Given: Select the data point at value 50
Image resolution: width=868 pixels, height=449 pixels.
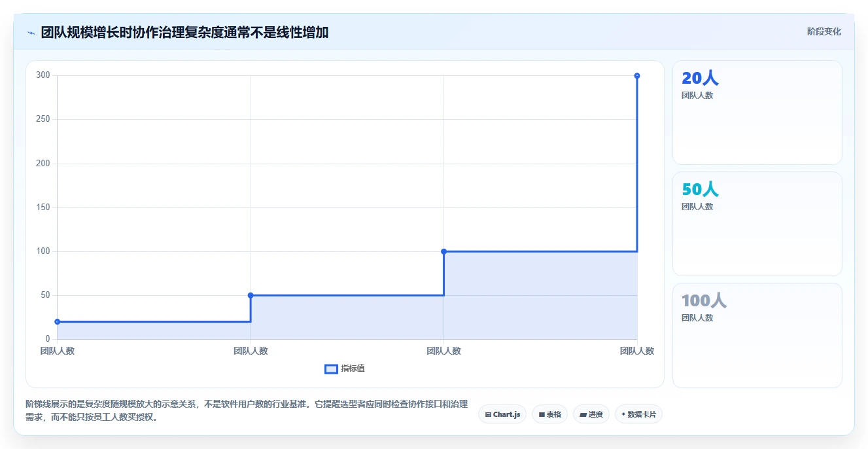Looking at the screenshot, I should pyautogui.click(x=251, y=295).
